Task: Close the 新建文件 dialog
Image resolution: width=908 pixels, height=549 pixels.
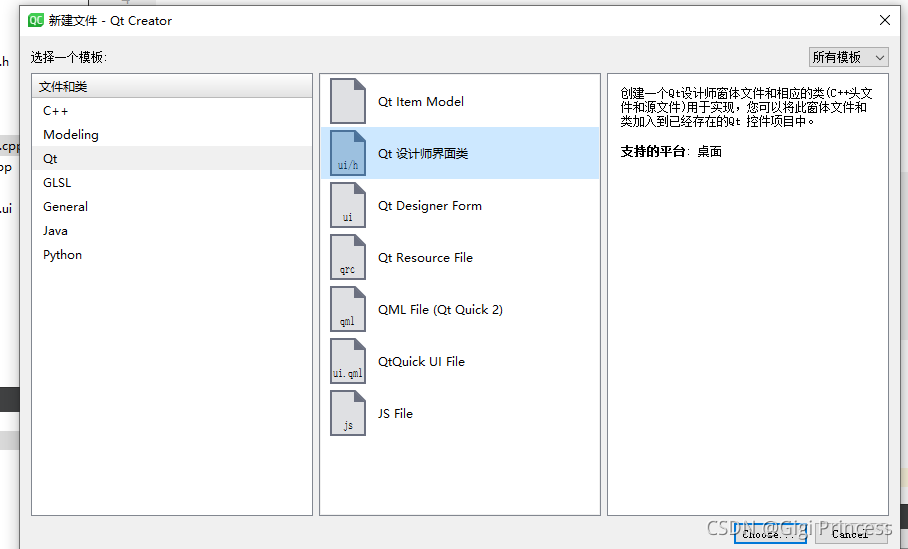Action: pos(885,20)
